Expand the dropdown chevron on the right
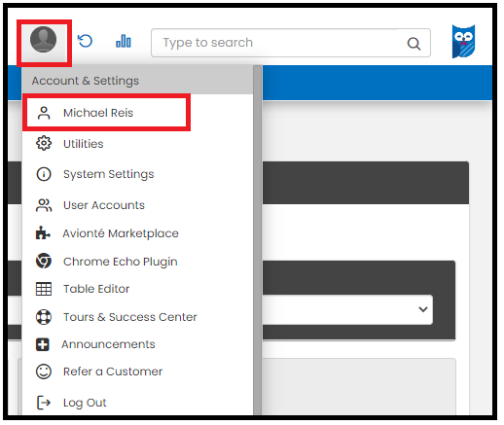504x425 pixels. [423, 310]
